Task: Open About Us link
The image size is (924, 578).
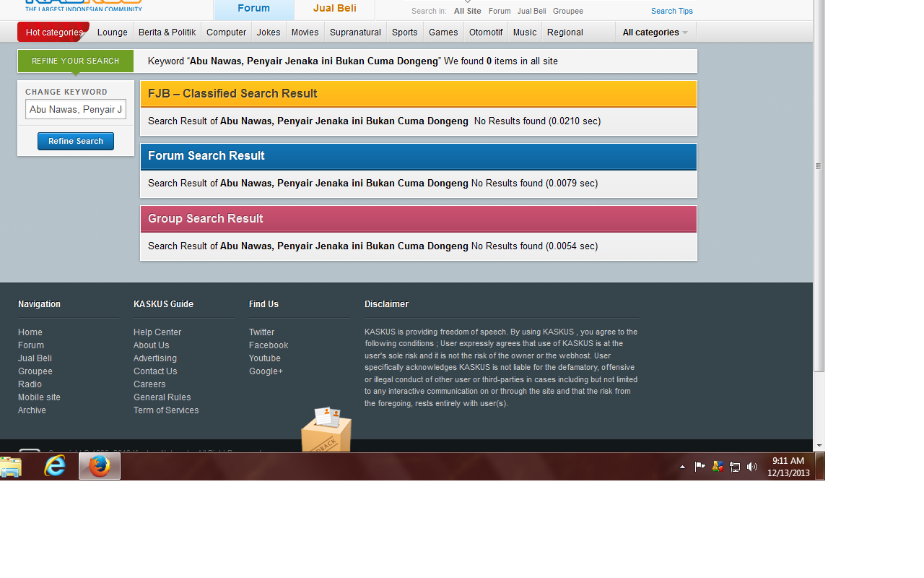Action: point(152,345)
